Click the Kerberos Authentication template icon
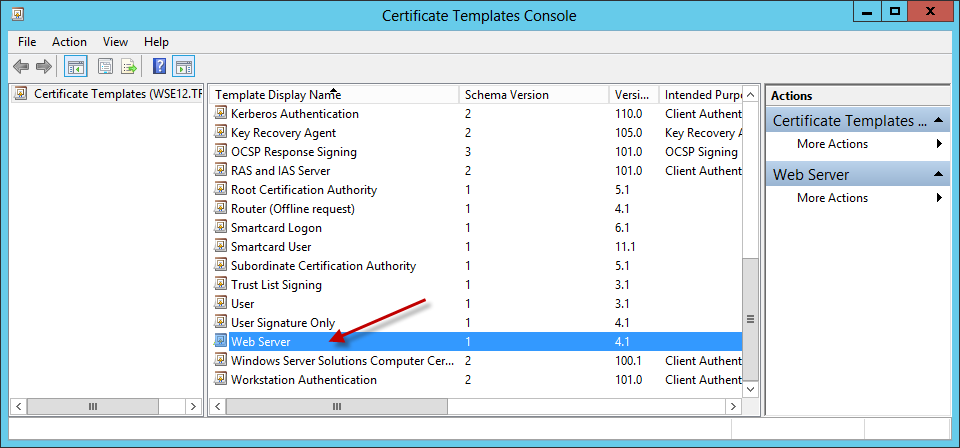 (x=221, y=114)
